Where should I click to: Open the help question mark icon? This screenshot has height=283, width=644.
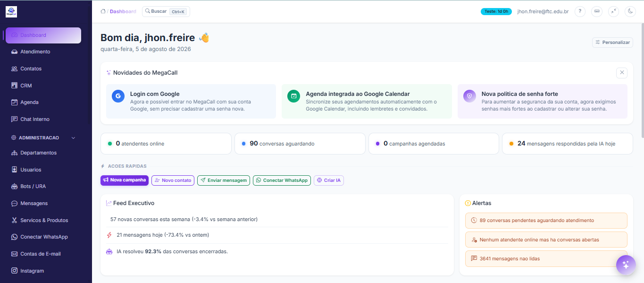pyautogui.click(x=580, y=11)
